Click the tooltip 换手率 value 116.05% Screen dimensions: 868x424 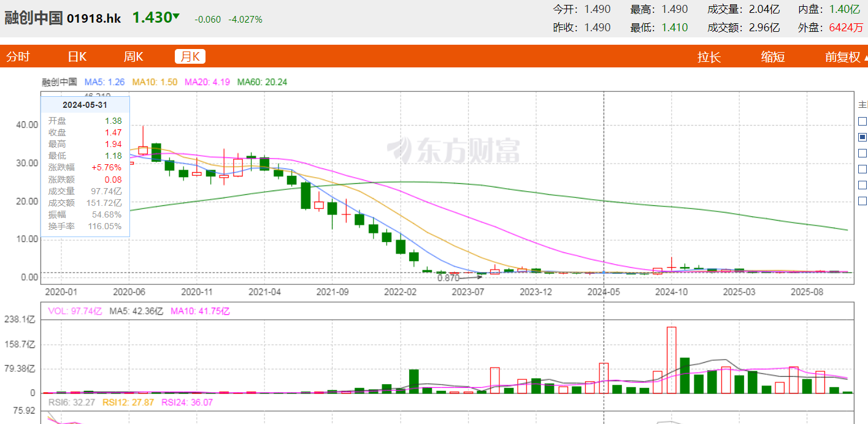[106, 226]
